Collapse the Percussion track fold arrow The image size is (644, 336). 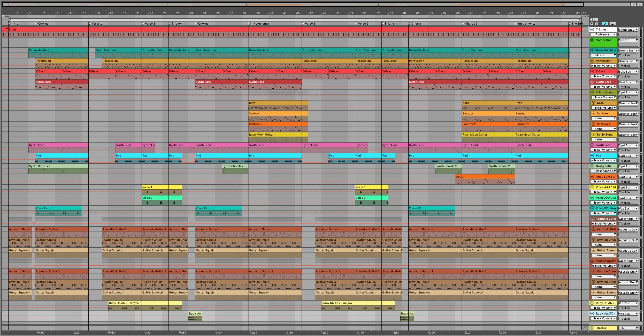click(x=592, y=61)
